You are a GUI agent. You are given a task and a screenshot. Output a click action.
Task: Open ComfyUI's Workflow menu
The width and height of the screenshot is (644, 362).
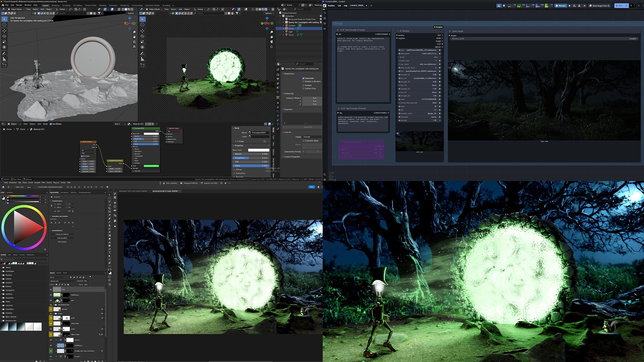pos(331,6)
